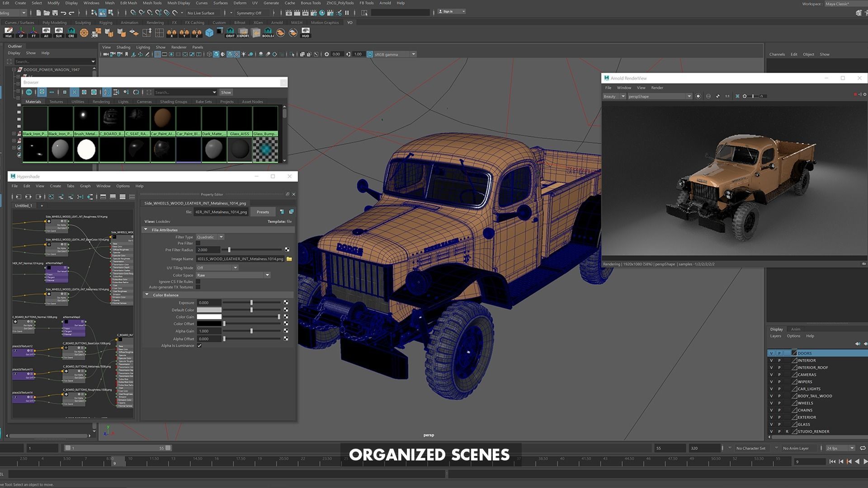
Task: Click the blue polygon cube shelf icon
Action: coord(209,33)
